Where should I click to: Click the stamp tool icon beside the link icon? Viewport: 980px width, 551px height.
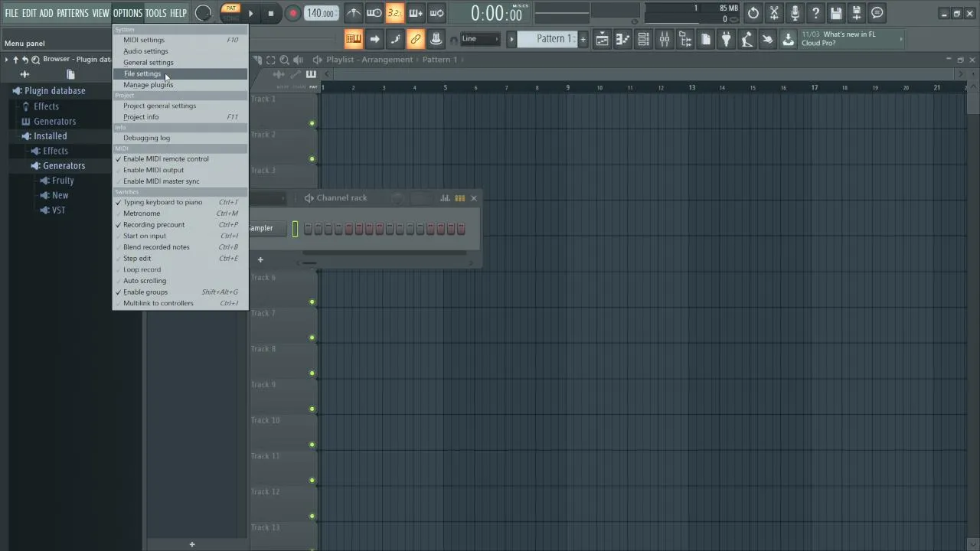coord(436,39)
